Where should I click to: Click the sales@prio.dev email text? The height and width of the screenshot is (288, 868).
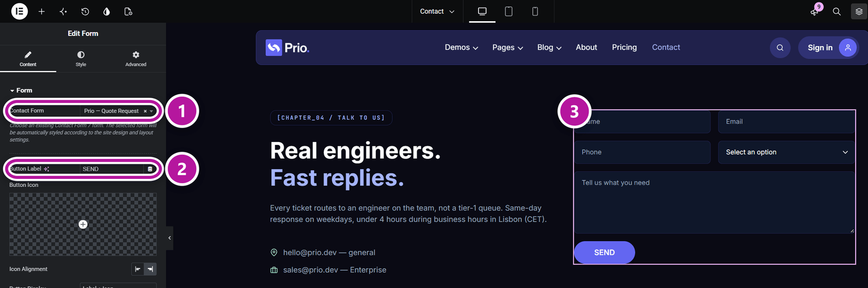(x=335, y=270)
